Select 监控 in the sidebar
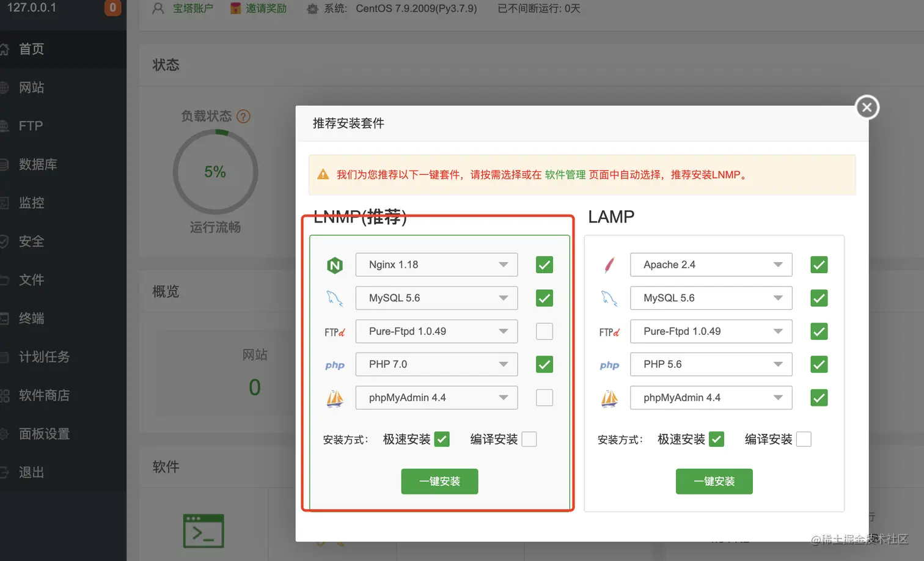The width and height of the screenshot is (924, 561). pyautogui.click(x=63, y=203)
